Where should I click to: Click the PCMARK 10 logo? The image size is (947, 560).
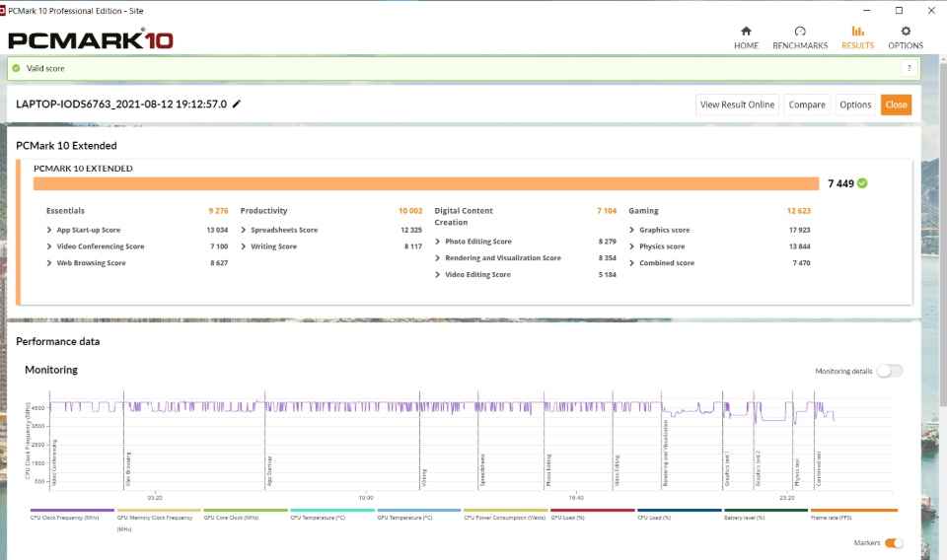coord(91,39)
